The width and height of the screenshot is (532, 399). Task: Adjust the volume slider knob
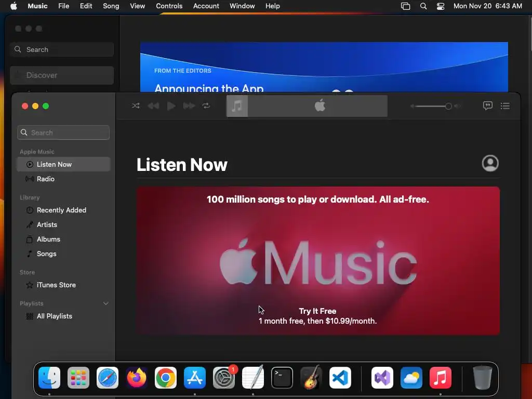coord(448,106)
